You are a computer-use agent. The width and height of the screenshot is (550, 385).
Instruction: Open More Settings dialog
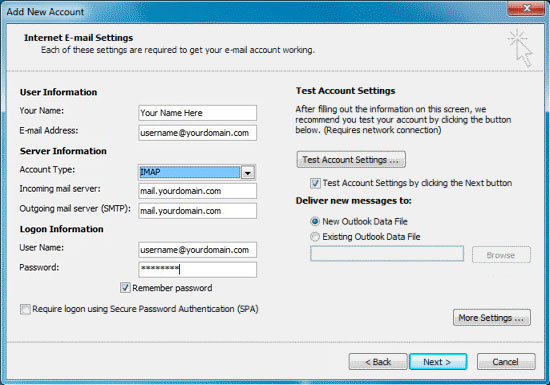tap(492, 318)
